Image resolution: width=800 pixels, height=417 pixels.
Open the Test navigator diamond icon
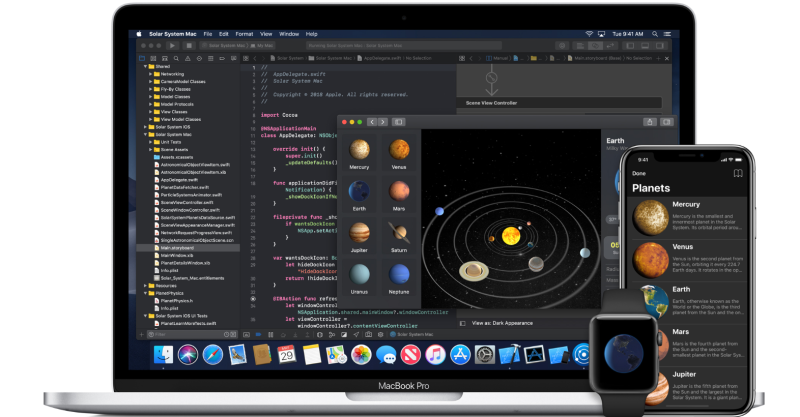pyautogui.click(x=199, y=58)
